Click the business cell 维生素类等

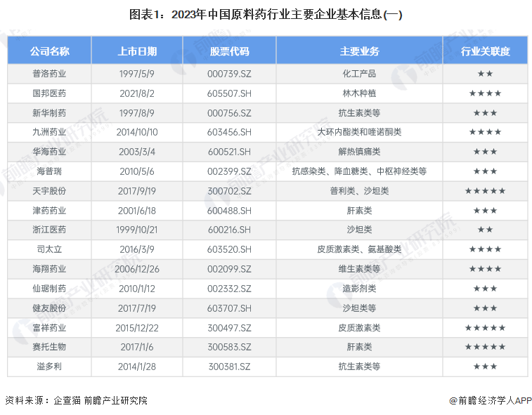359,269
